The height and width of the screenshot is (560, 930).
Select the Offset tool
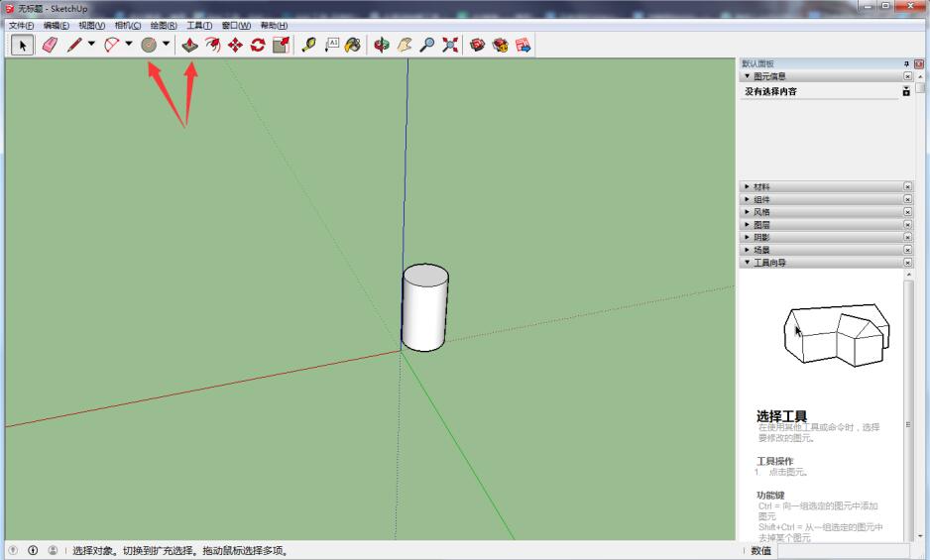click(212, 45)
